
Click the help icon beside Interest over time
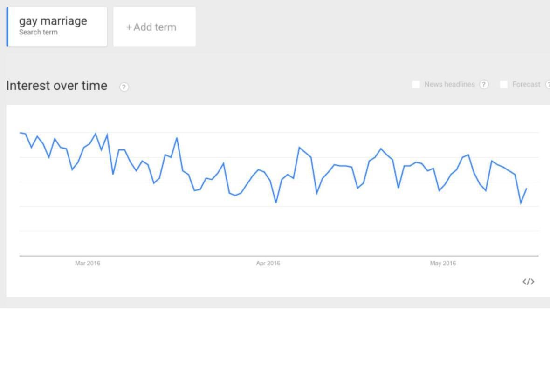(124, 87)
